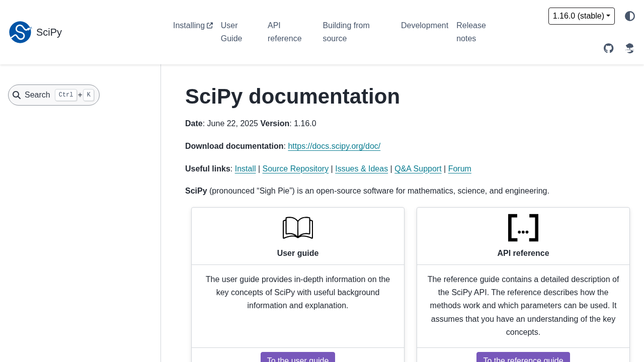
Task: Click the SciPy logo icon
Action: [x=20, y=32]
